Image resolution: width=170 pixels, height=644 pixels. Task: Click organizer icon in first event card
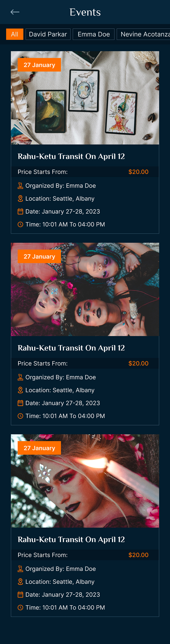coord(20,185)
